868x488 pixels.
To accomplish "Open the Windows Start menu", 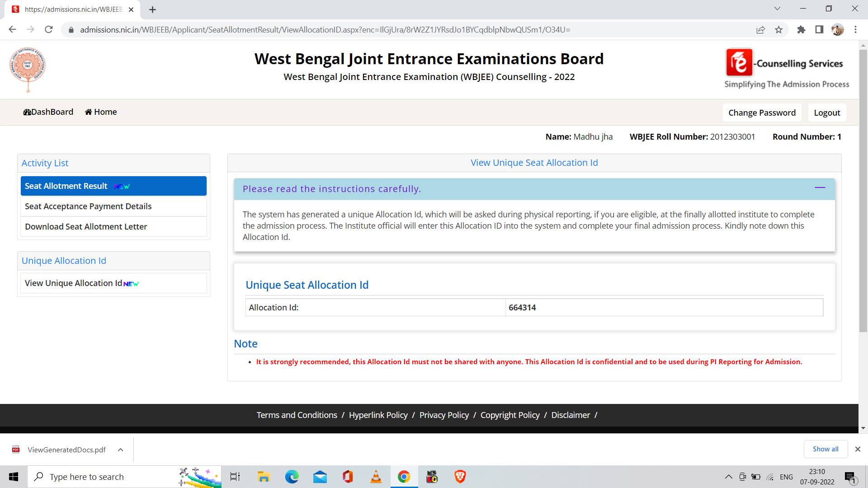I will (14, 477).
